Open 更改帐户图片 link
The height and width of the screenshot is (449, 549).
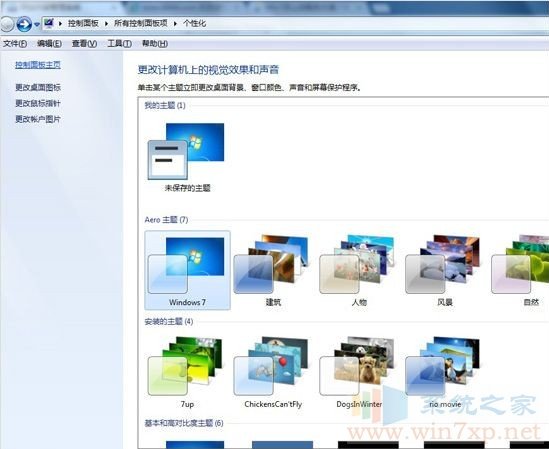[38, 119]
